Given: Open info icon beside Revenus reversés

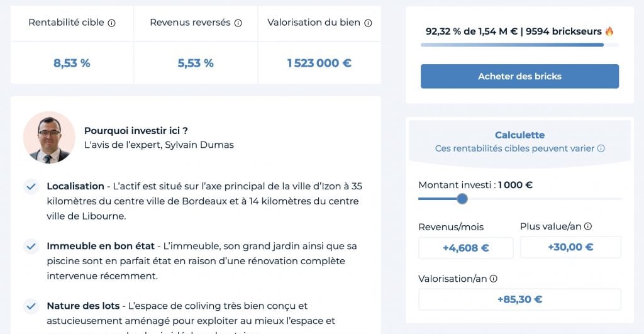Looking at the screenshot, I should click(x=238, y=23).
